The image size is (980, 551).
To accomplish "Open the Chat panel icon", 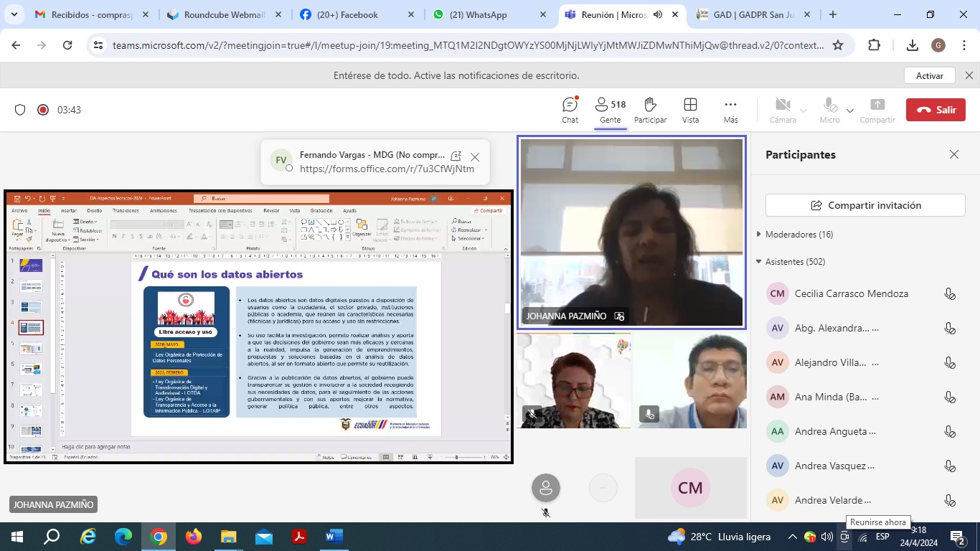I will pyautogui.click(x=570, y=105).
